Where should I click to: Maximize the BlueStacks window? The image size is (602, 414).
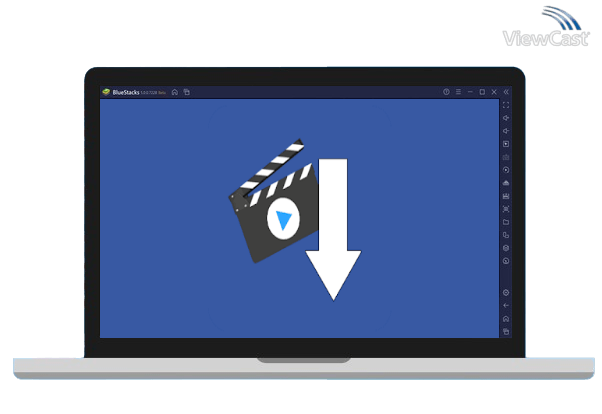(x=482, y=92)
